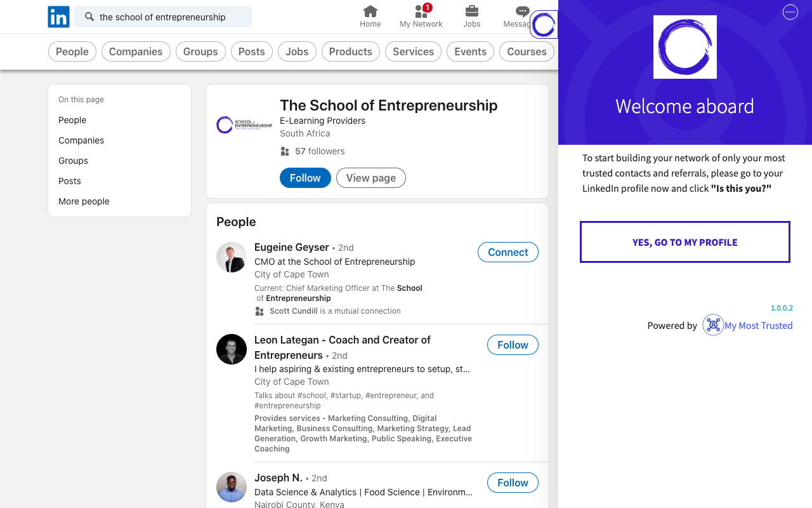
Task: Open Leon Lategan's name link
Action: (x=343, y=347)
